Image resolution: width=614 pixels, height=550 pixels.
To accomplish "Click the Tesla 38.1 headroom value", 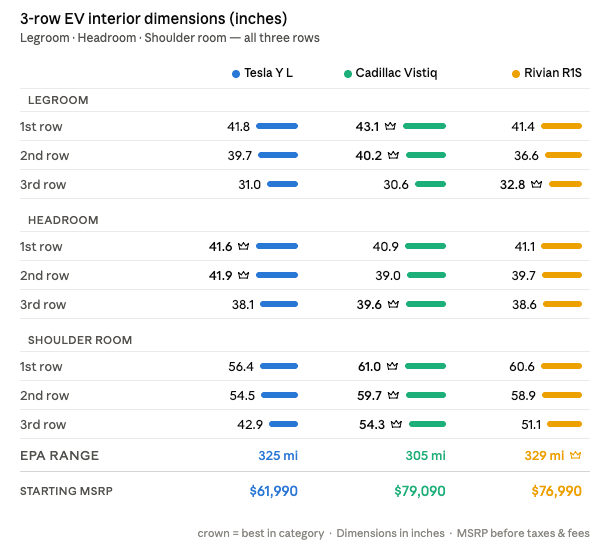I will click(x=243, y=304).
